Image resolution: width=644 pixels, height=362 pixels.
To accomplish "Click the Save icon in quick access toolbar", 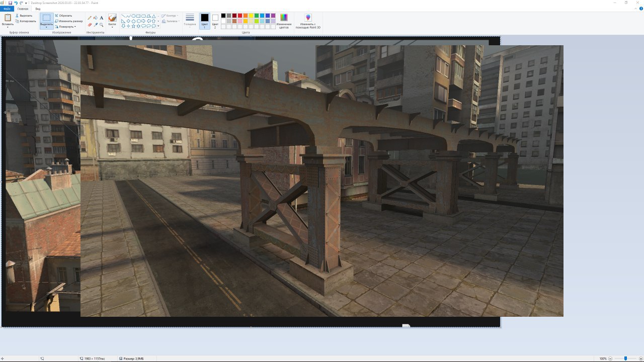I will [10, 3].
